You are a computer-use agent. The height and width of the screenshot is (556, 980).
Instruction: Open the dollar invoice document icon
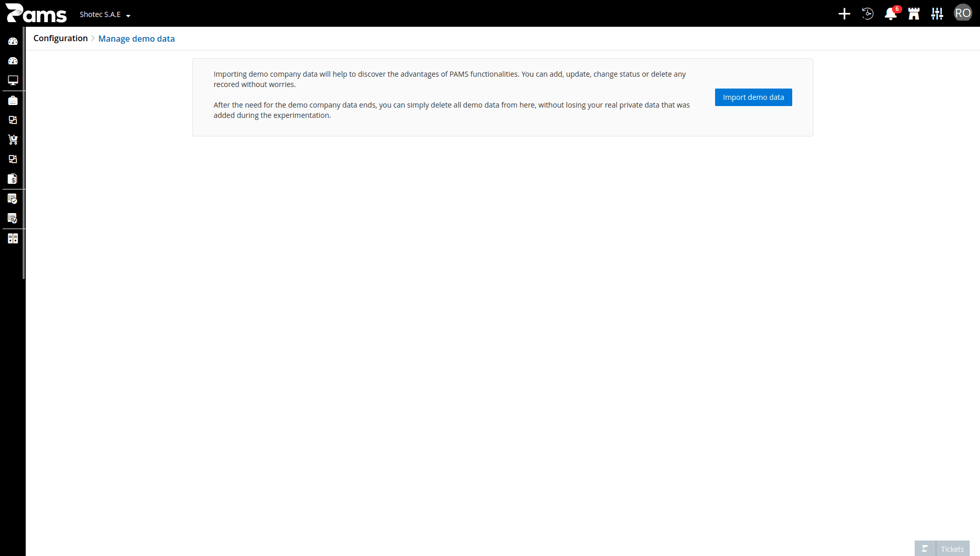(13, 179)
